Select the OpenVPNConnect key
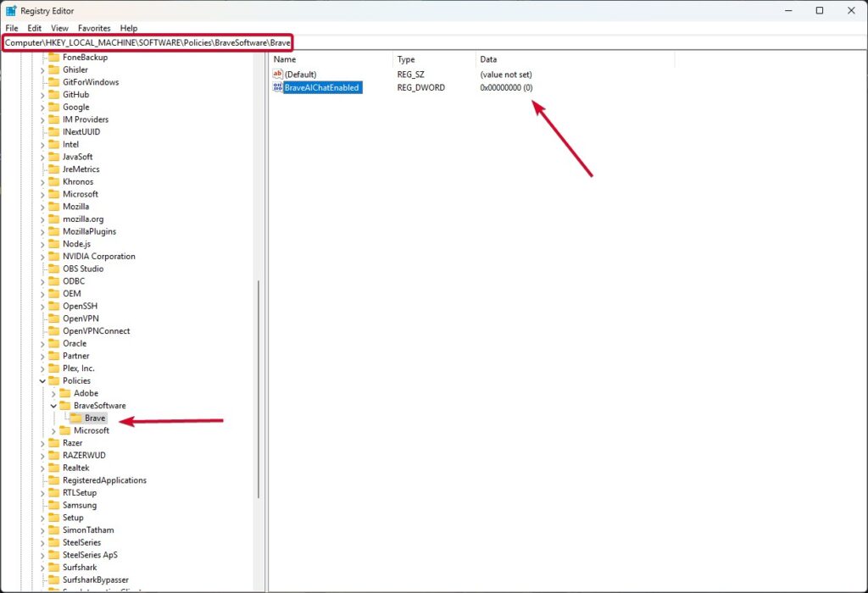Viewport: 868px width, 593px height. [x=97, y=330]
